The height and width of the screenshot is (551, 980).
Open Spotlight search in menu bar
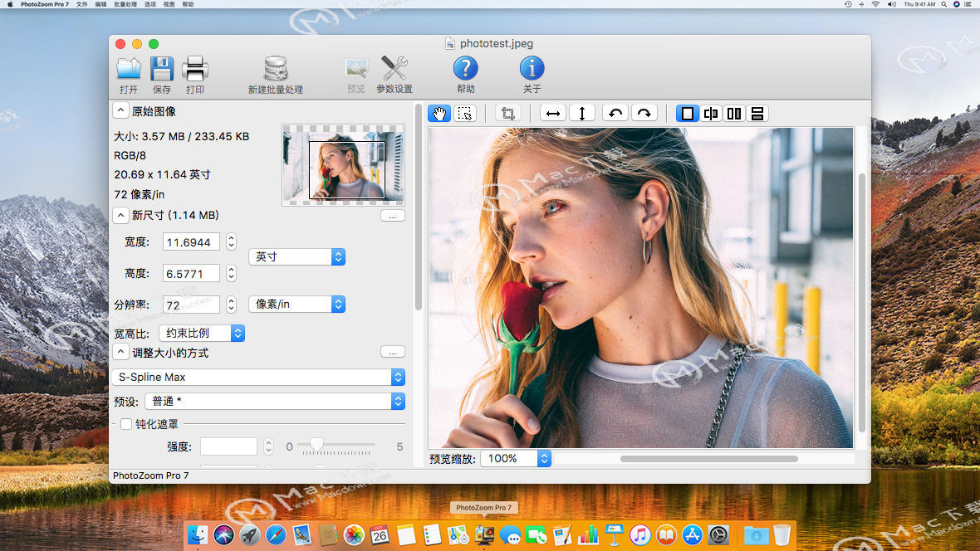(x=943, y=4)
